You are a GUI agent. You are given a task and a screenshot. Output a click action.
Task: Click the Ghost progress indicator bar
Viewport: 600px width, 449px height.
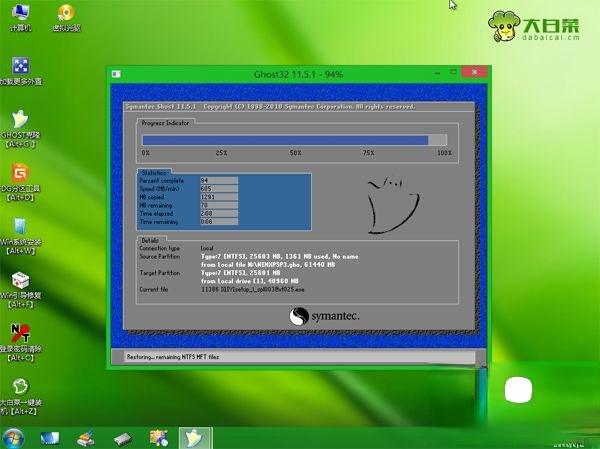coord(295,141)
